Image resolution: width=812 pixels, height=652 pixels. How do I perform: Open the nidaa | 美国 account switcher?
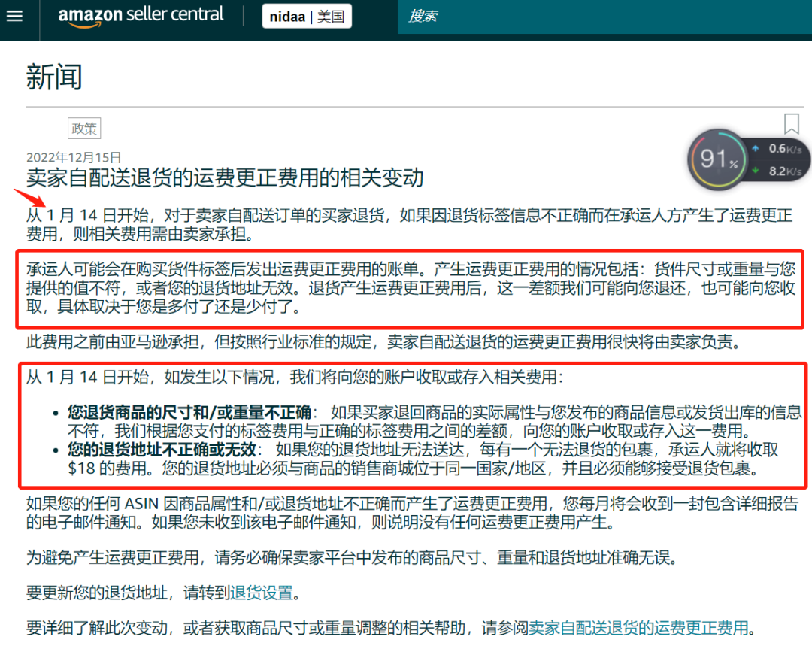307,17
